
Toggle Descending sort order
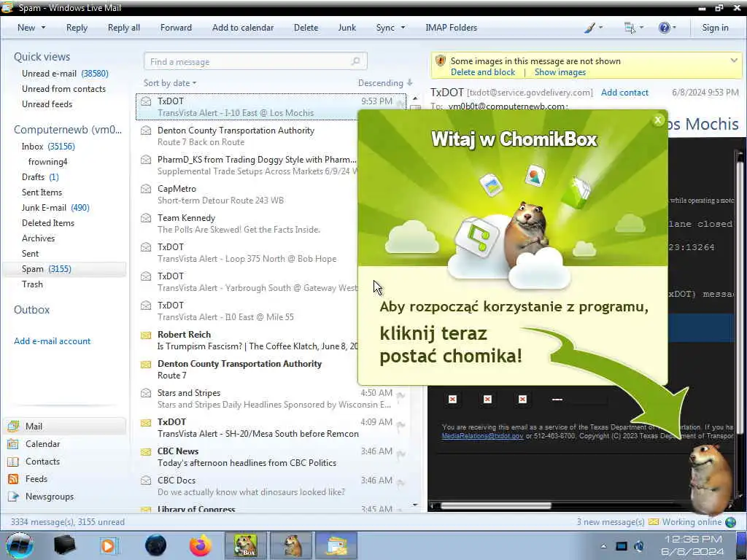pos(385,83)
